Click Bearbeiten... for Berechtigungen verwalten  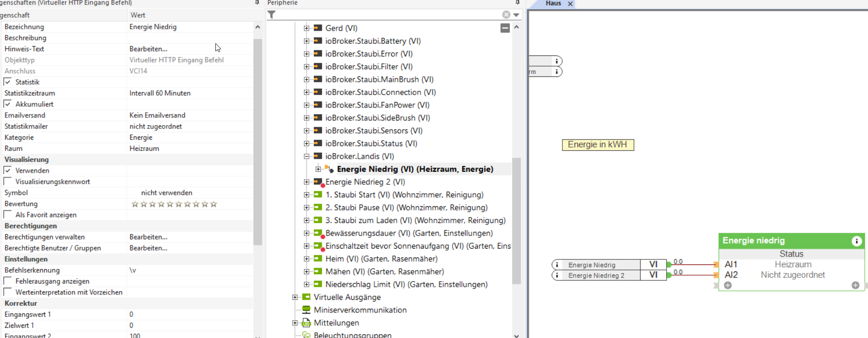coord(148,237)
